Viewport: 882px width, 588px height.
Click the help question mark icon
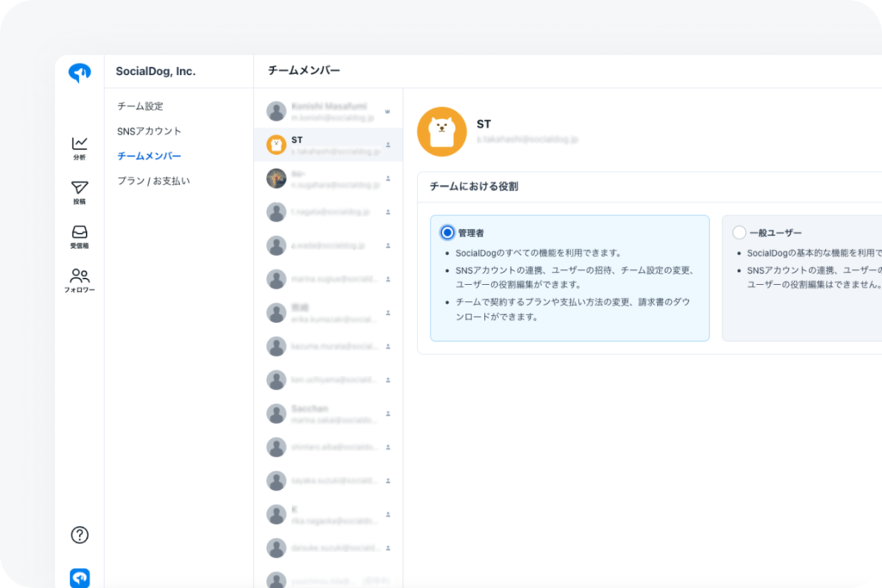[79, 535]
